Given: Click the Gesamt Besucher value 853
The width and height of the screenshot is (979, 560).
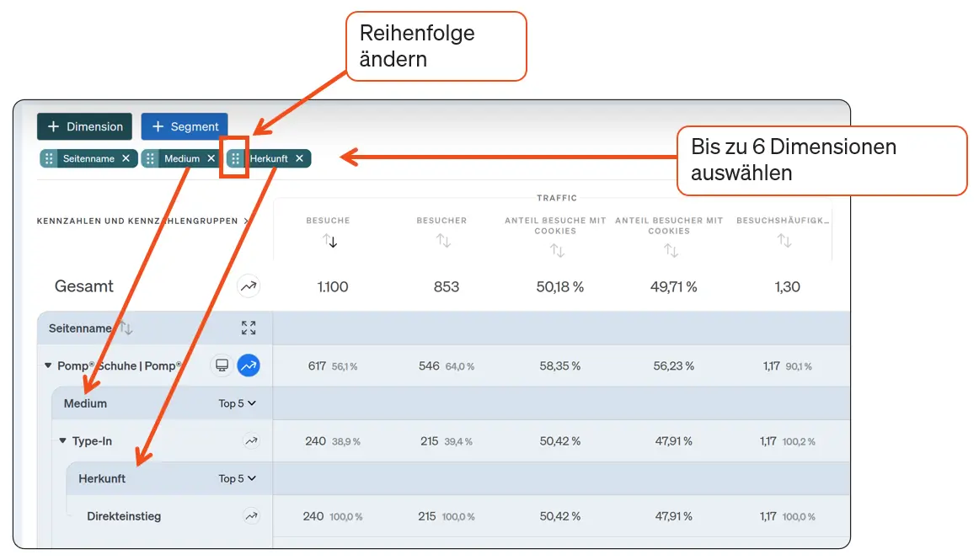Looking at the screenshot, I should click(x=447, y=287).
